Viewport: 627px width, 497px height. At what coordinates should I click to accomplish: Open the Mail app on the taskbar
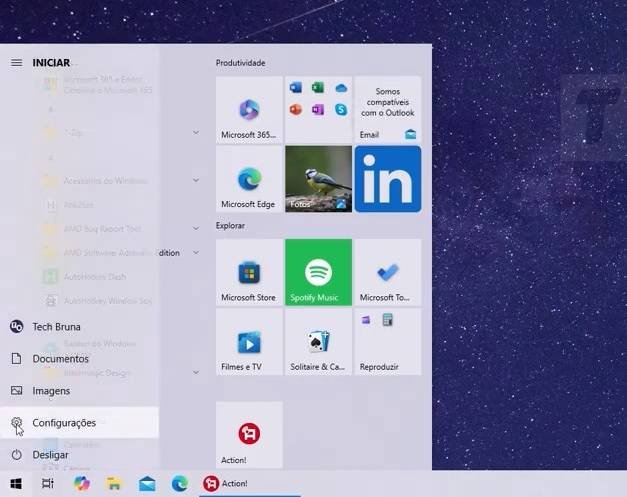[147, 484]
